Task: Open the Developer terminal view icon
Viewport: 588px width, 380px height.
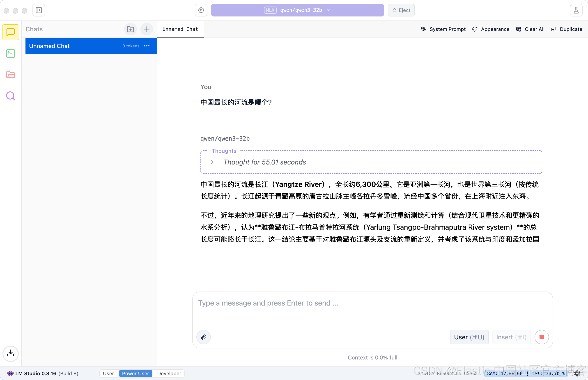Action: point(11,53)
